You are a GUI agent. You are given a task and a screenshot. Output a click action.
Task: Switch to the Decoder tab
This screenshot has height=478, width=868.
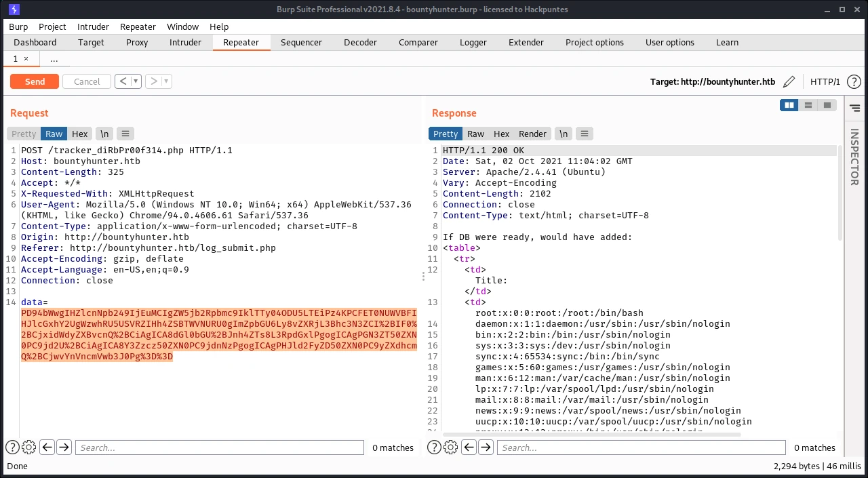pos(360,42)
